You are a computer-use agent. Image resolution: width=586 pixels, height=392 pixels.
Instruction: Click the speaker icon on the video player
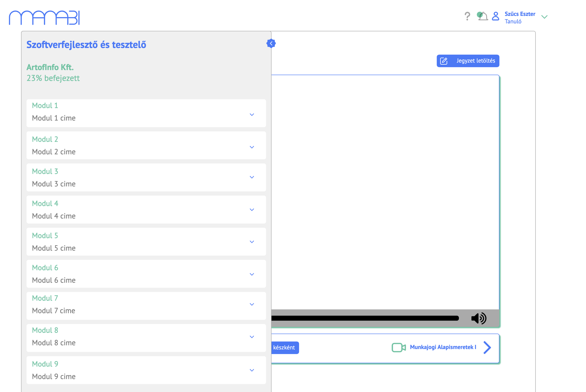coord(478,318)
